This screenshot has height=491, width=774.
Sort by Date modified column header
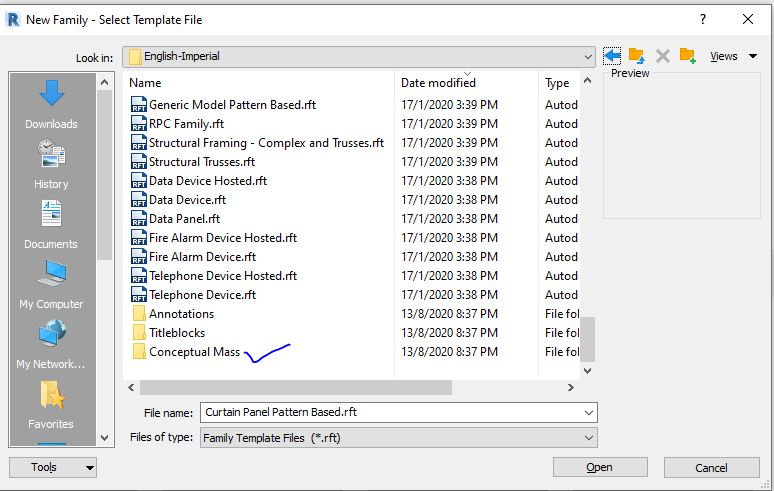click(438, 83)
